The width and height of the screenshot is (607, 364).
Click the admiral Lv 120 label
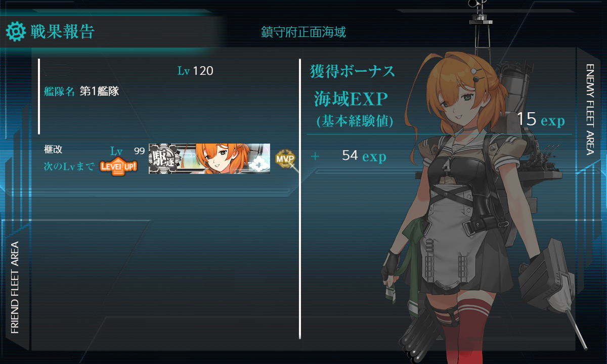(x=195, y=71)
